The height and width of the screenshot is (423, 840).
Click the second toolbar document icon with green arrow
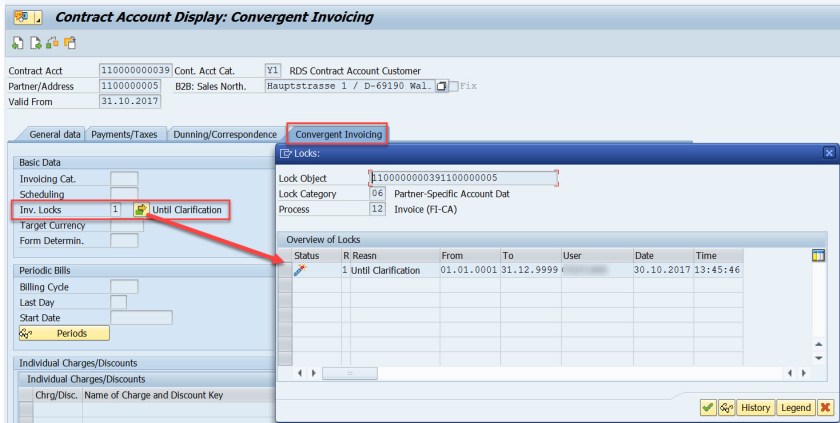[x=35, y=43]
